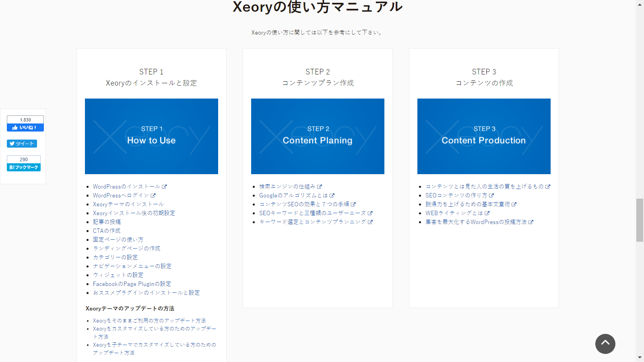Click the external-link icon after キーワード選定とコンテンツプランニング
Viewport: 644px width, 362px height.
(x=370, y=222)
